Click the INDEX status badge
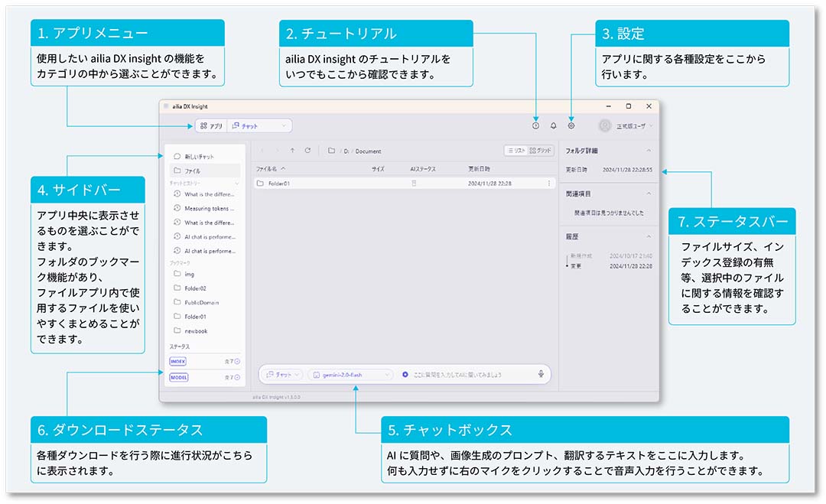This screenshot has width=826, height=504. pos(178,361)
